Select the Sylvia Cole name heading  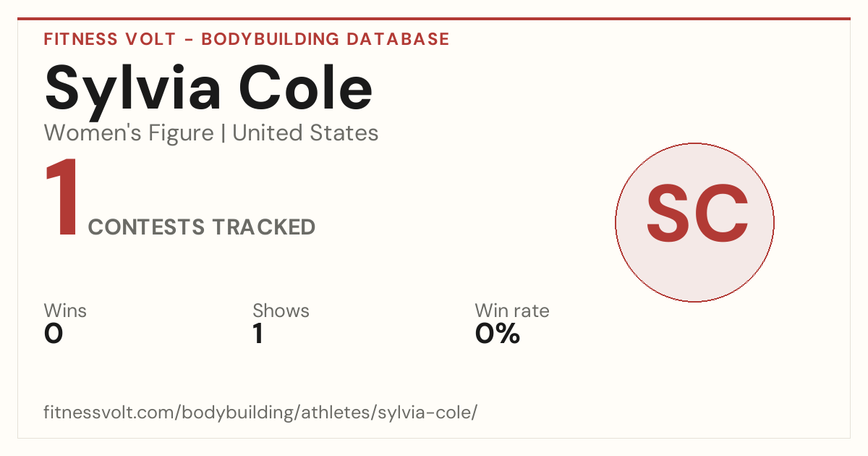(x=208, y=87)
